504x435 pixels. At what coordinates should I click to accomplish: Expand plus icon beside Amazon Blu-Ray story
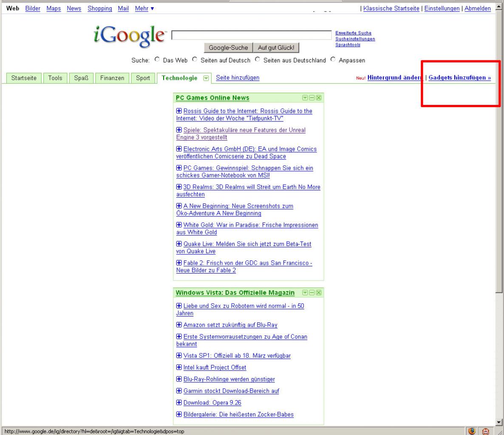point(179,325)
